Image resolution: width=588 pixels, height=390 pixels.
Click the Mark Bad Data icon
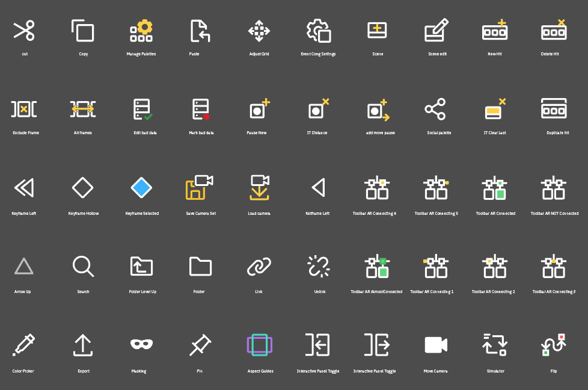tap(201, 110)
